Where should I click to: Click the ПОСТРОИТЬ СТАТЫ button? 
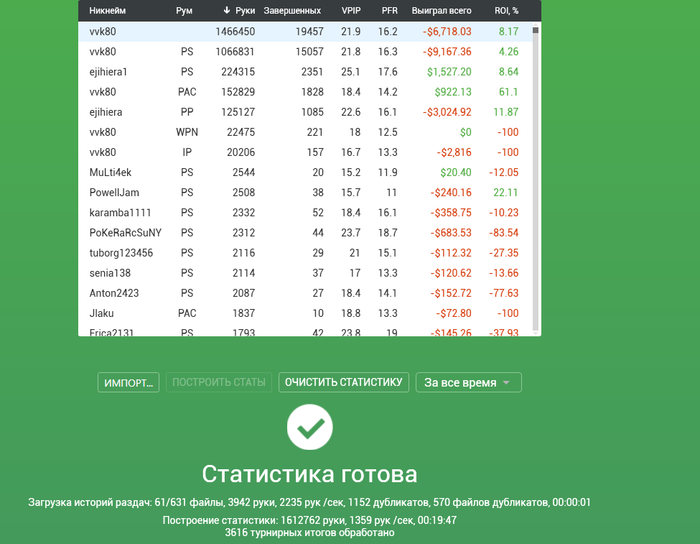coord(219,382)
